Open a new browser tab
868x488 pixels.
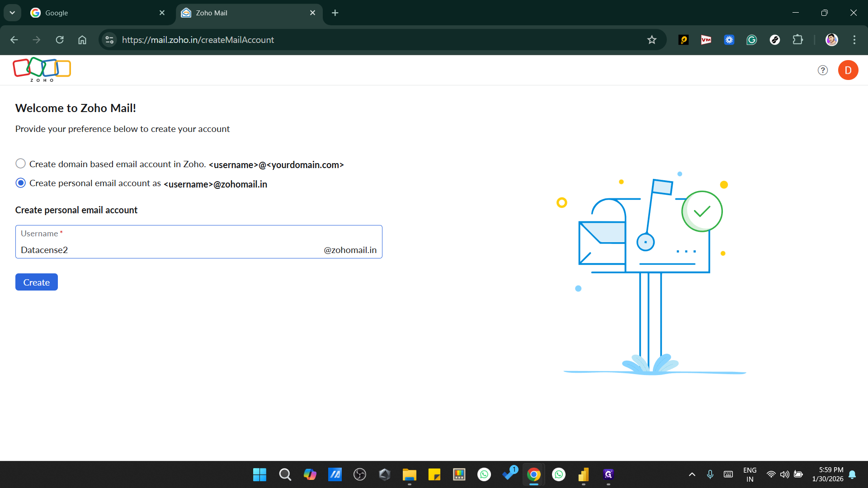click(335, 13)
